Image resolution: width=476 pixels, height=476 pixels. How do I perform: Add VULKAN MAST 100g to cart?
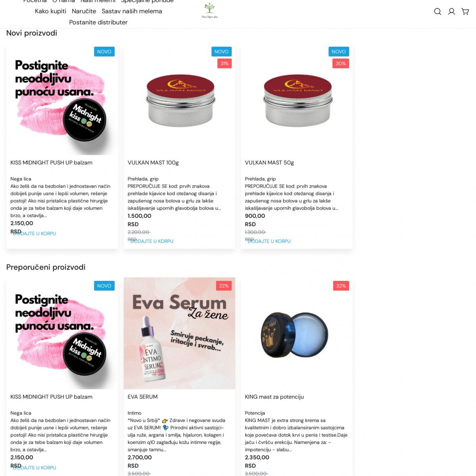click(x=152, y=241)
